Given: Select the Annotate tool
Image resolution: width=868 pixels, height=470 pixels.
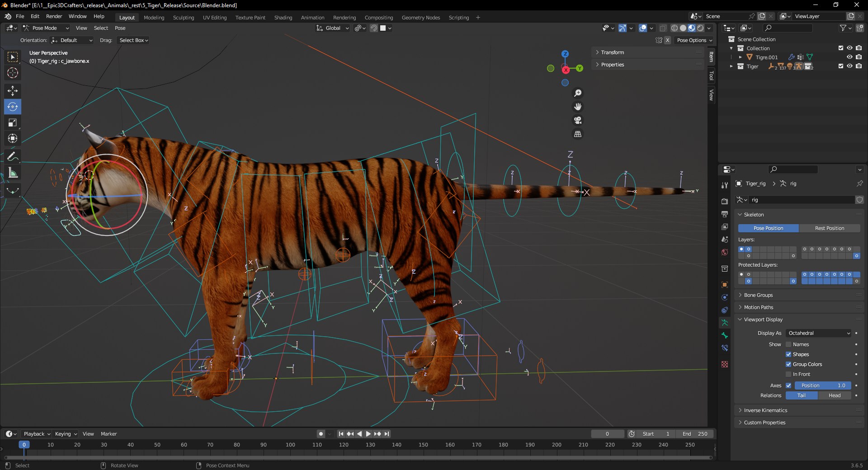Looking at the screenshot, I should [x=13, y=157].
